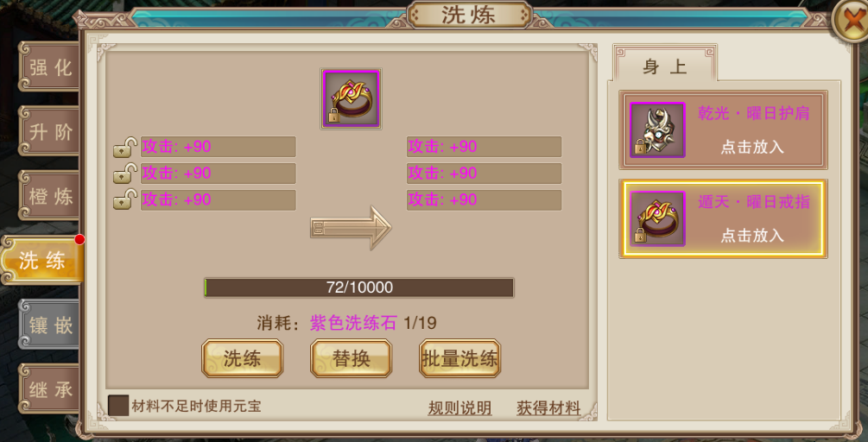Select the 洗练 side tab

point(42,260)
